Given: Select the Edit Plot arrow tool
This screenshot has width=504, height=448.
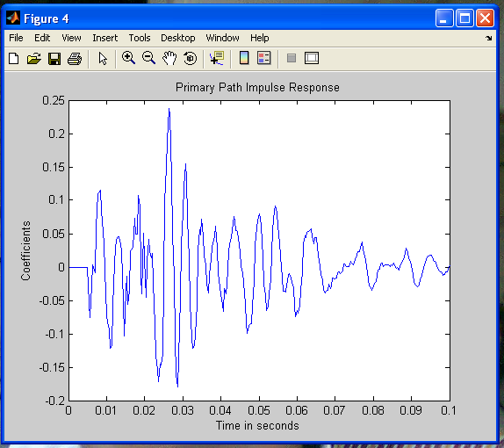Looking at the screenshot, I should click(x=103, y=59).
